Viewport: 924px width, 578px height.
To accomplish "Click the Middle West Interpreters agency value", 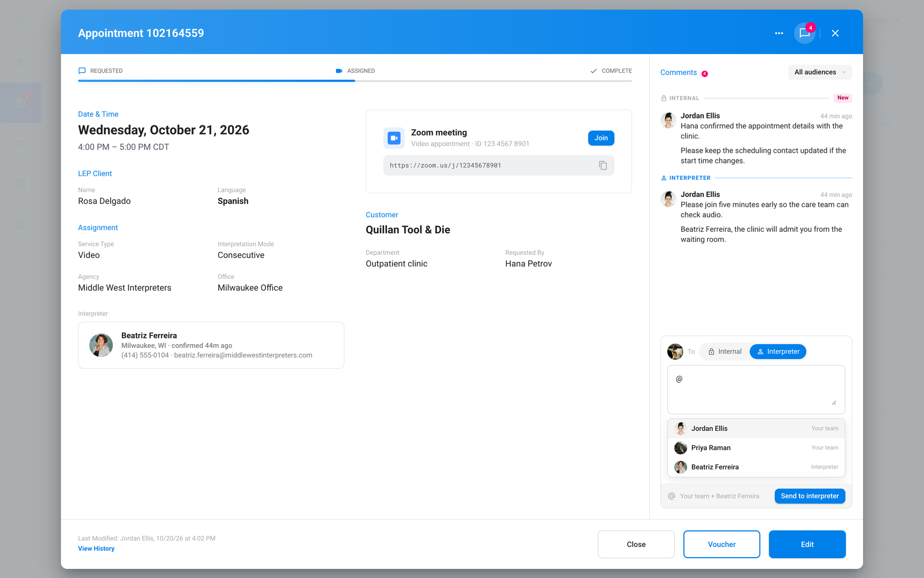I will (x=125, y=288).
